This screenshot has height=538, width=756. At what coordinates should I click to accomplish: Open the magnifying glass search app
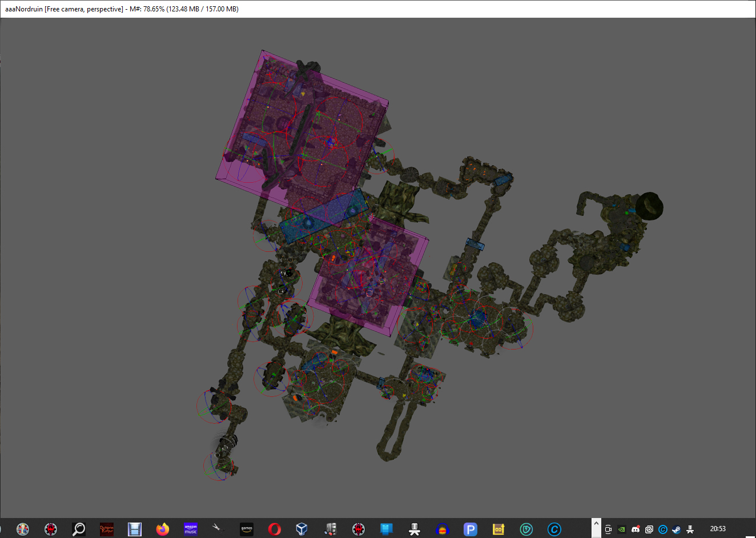coord(79,529)
